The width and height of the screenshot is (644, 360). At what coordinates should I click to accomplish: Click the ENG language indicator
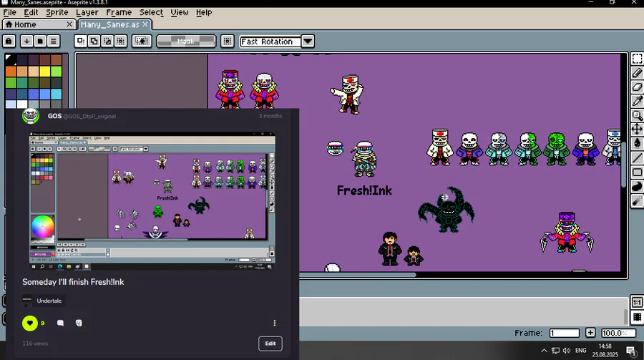coord(581,351)
